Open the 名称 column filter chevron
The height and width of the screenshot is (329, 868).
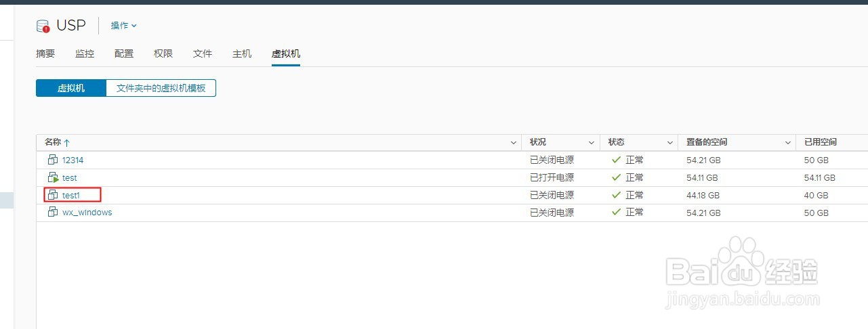513,143
